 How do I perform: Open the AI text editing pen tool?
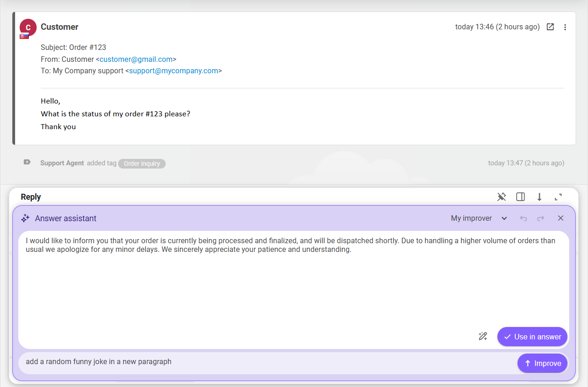483,336
